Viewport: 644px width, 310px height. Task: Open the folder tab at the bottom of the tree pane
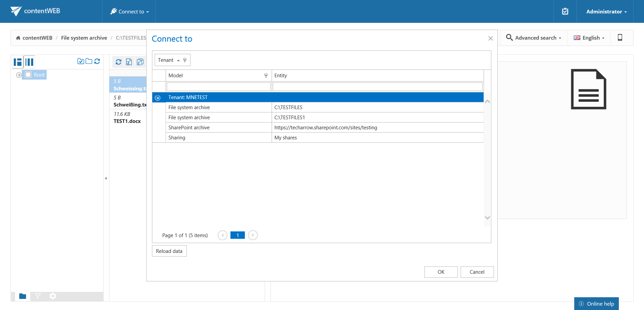22,296
